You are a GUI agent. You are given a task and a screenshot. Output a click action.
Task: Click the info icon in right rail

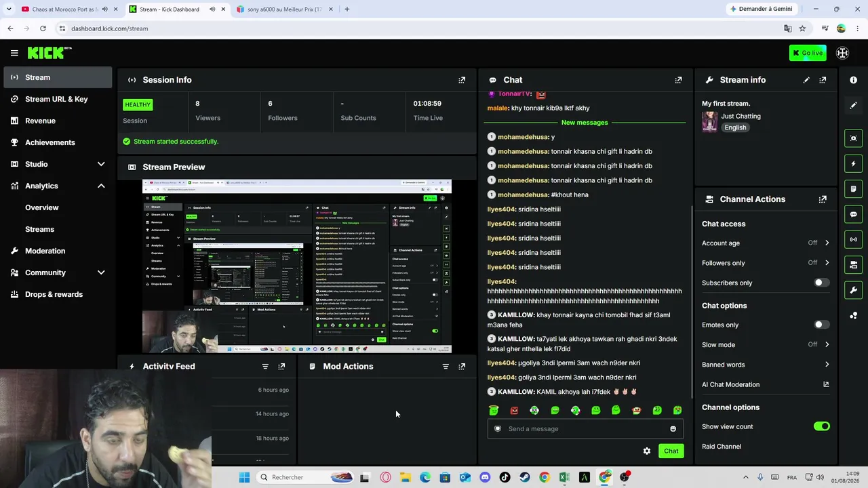click(853, 80)
